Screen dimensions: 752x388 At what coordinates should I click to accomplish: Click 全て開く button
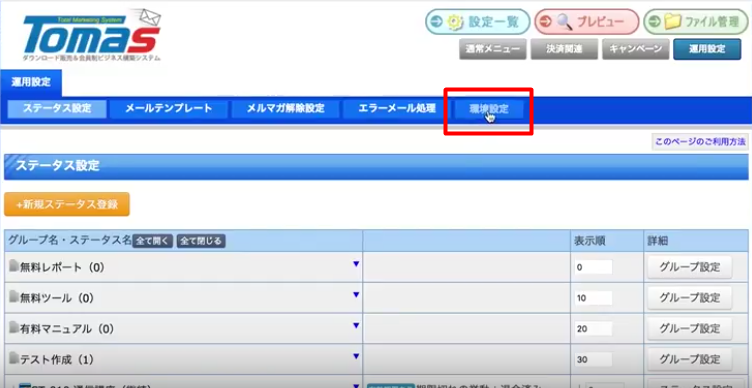(152, 241)
